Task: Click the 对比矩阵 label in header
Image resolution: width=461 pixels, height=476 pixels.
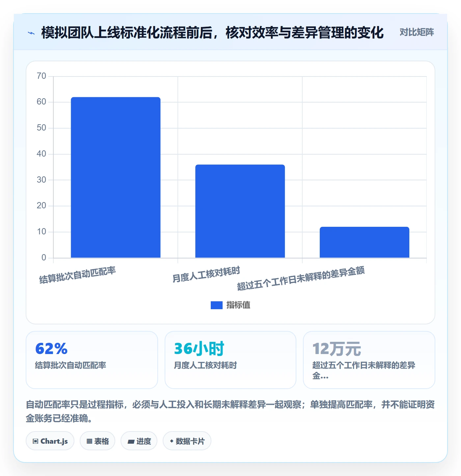Action: (x=417, y=32)
